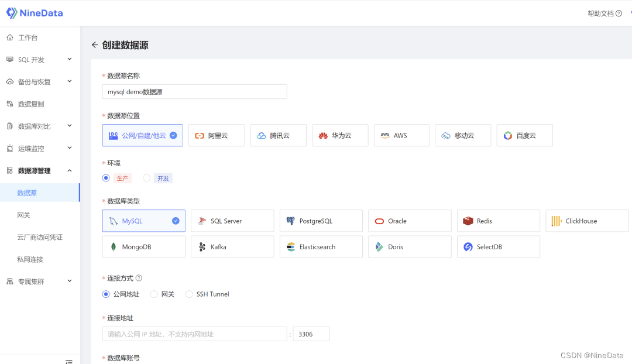Viewport: 632px width, 364px height.
Task: Click the 工作台 home icon
Action: [x=10, y=37]
